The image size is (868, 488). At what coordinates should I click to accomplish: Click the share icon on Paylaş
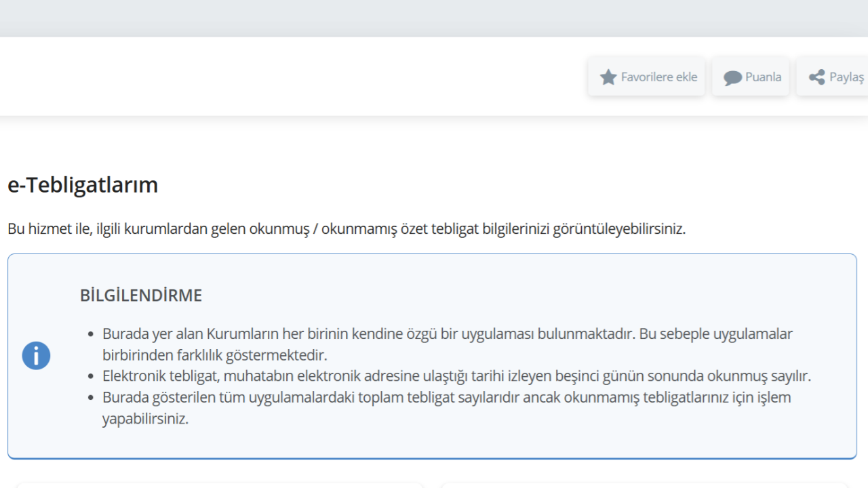(816, 77)
